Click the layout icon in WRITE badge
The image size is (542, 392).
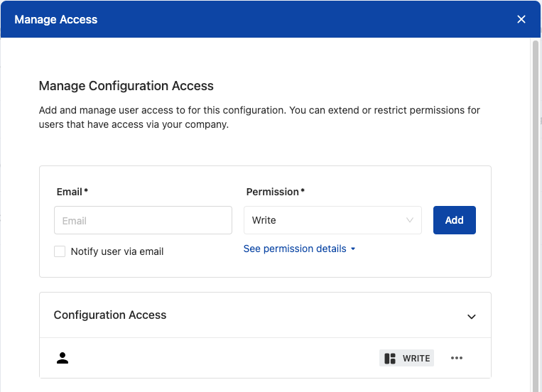point(390,359)
